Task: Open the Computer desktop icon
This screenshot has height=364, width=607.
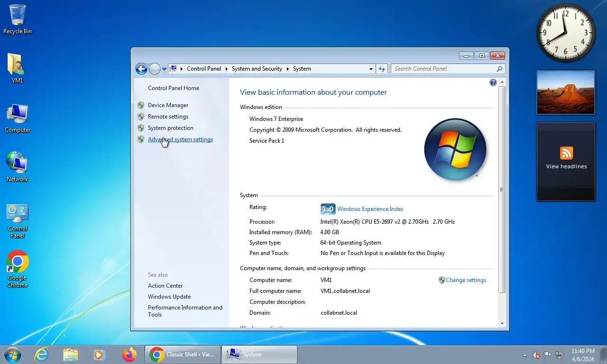Action: [18, 118]
